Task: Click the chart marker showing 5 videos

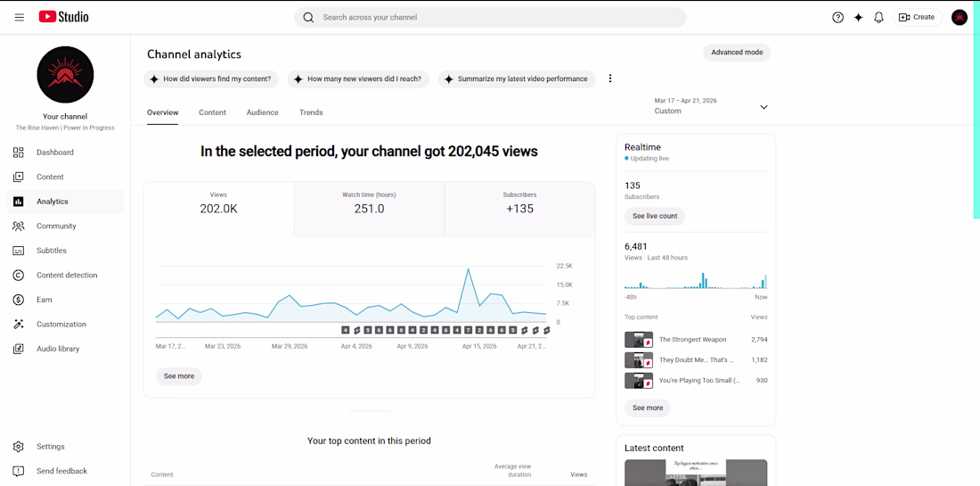Action: click(367, 330)
